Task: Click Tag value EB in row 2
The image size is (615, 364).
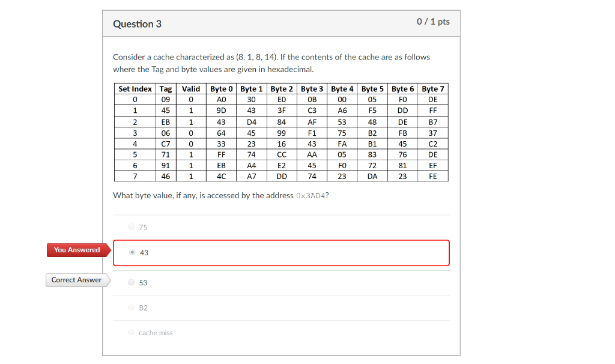Action: pos(165,121)
